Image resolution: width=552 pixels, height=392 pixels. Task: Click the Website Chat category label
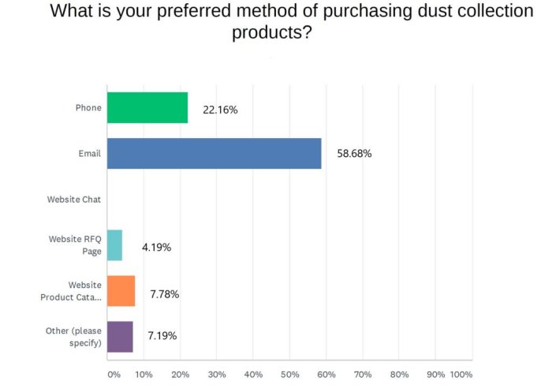74,200
